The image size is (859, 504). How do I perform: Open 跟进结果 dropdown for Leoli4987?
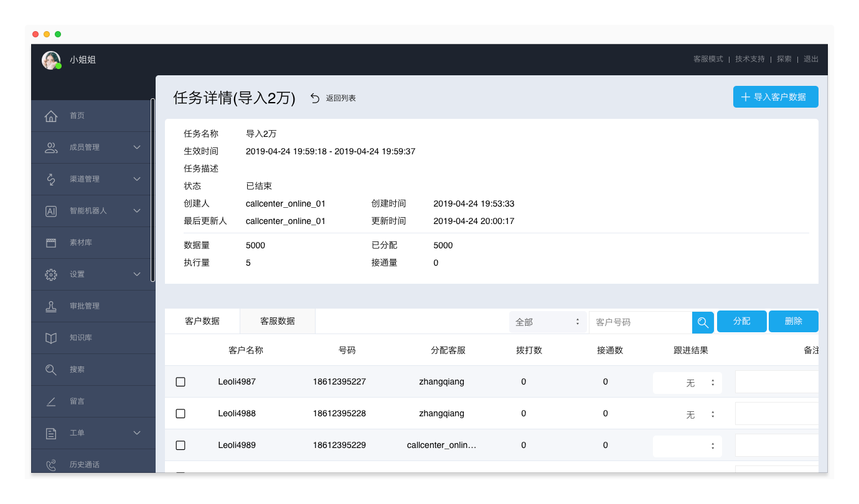coord(687,383)
